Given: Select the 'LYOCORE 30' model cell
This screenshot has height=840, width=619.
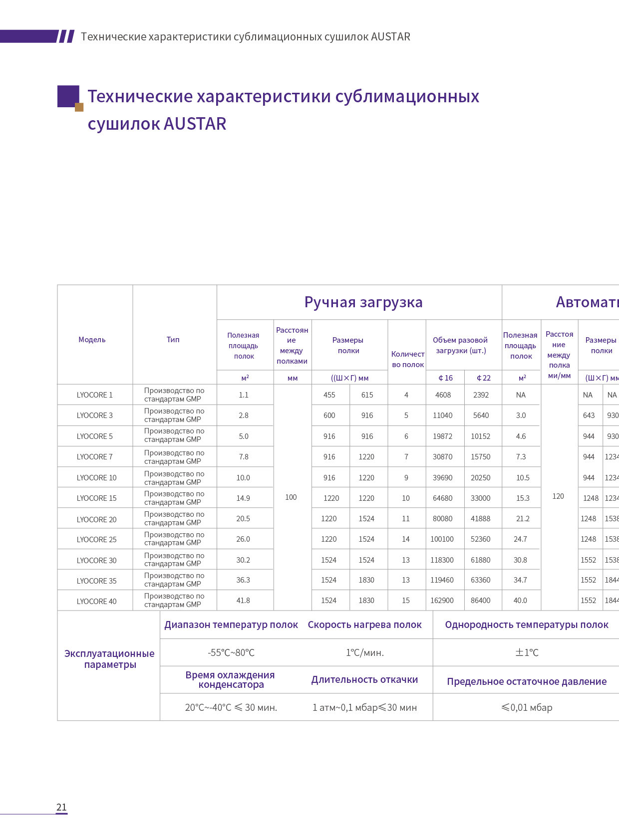Looking at the screenshot, I should click(97, 561).
